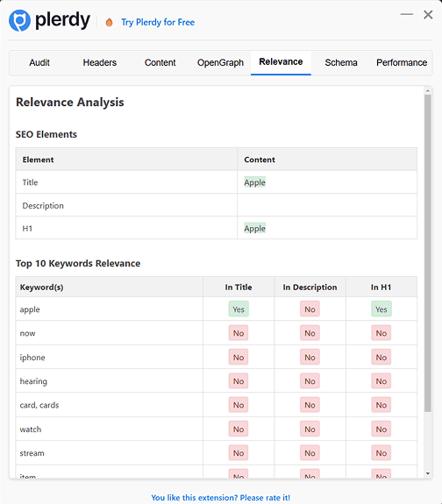Click the Content column header in SEO Elements
The image size is (442, 504).
(327, 160)
